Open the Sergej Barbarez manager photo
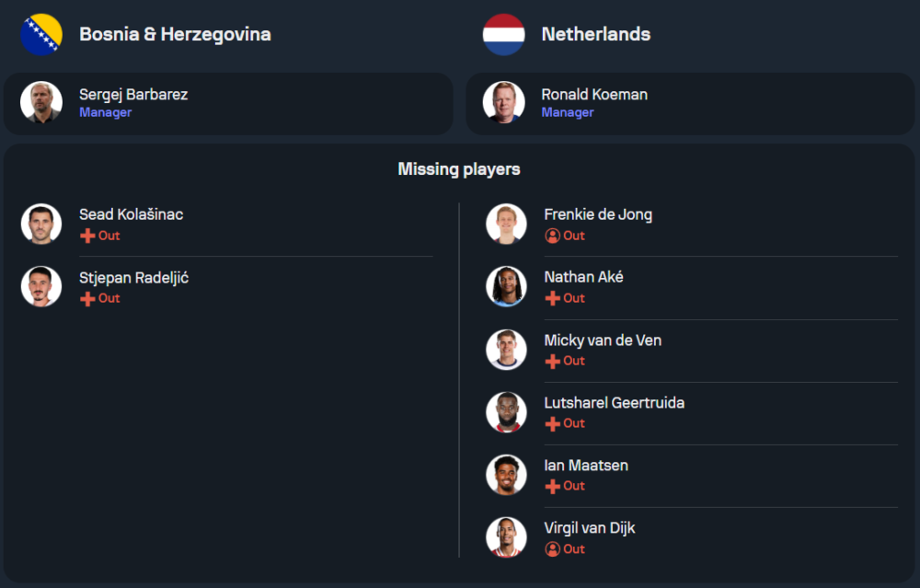The width and height of the screenshot is (920, 588). coord(41,102)
